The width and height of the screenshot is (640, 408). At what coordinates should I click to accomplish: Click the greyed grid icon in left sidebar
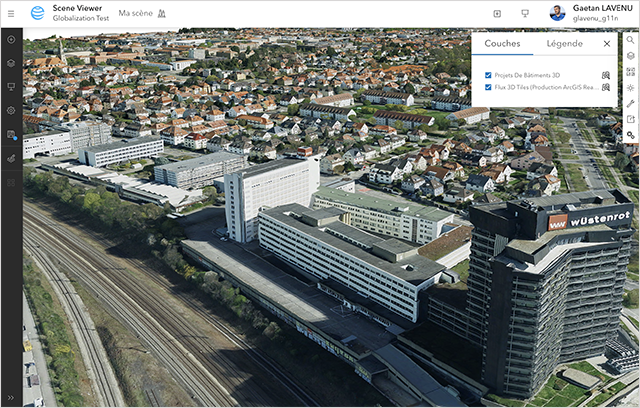coord(11,183)
